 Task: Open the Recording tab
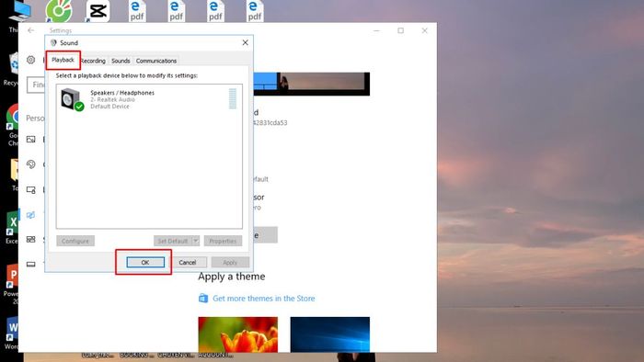[x=93, y=61]
